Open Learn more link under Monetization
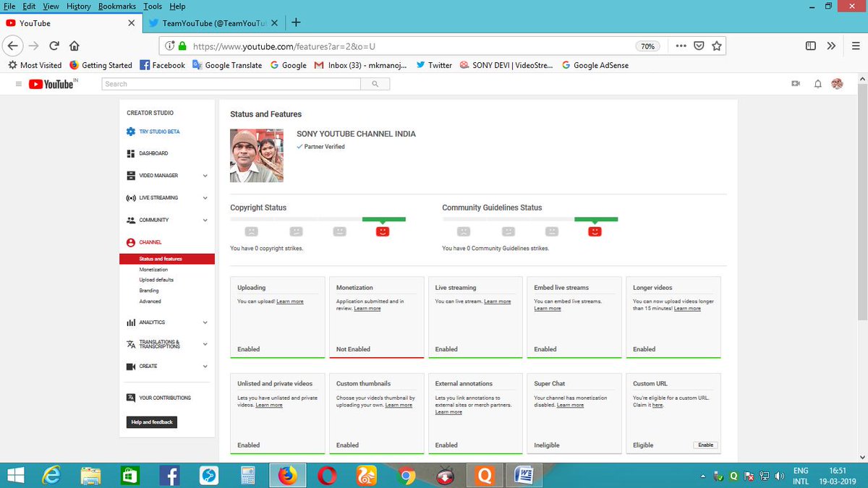This screenshot has width=868, height=488. [367, 309]
